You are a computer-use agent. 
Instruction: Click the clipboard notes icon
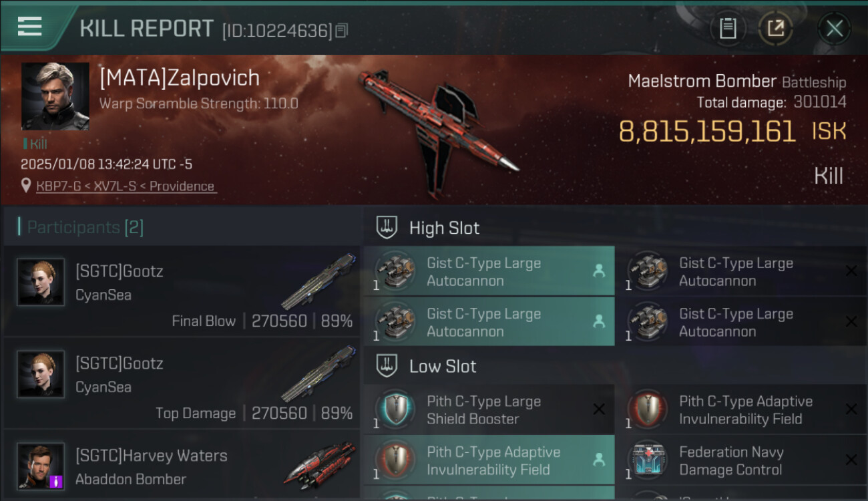(x=728, y=29)
